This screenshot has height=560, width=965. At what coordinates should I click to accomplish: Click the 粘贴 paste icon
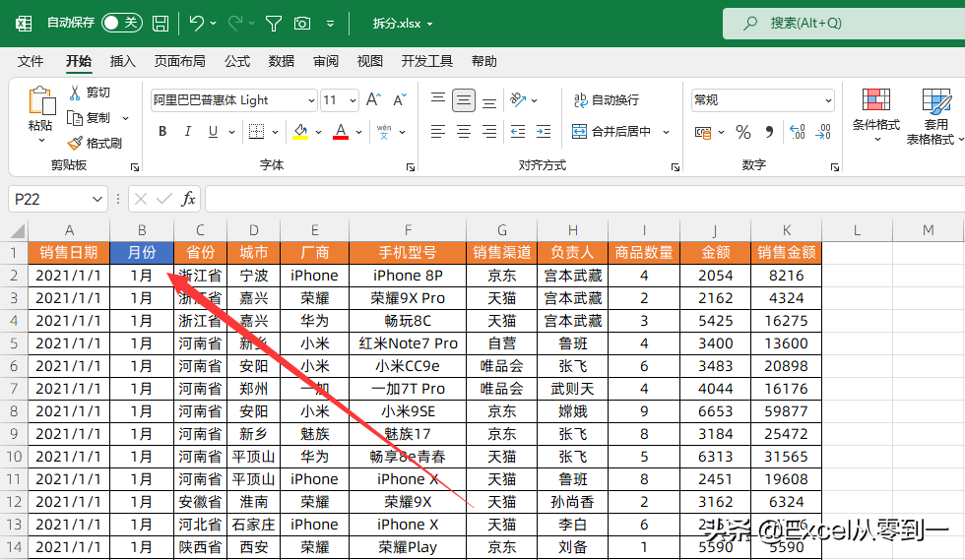[41, 101]
